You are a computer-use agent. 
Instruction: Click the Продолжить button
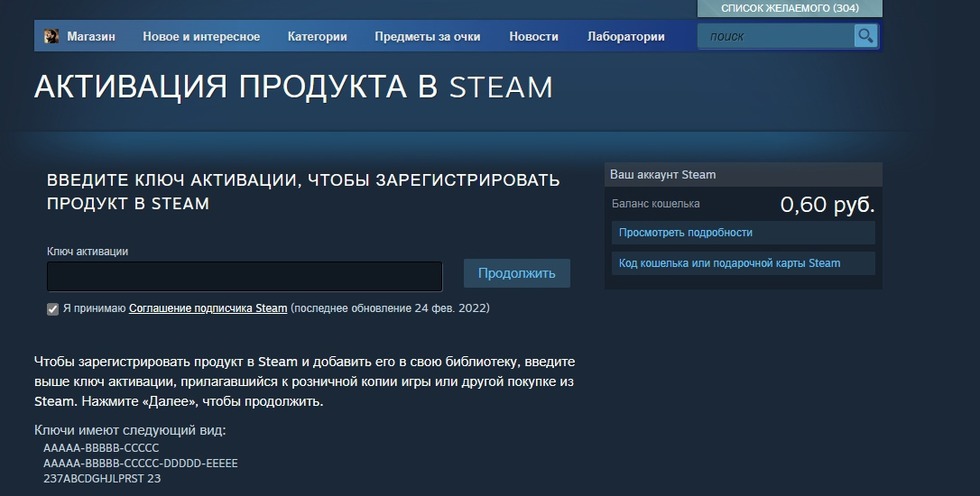pyautogui.click(x=517, y=273)
